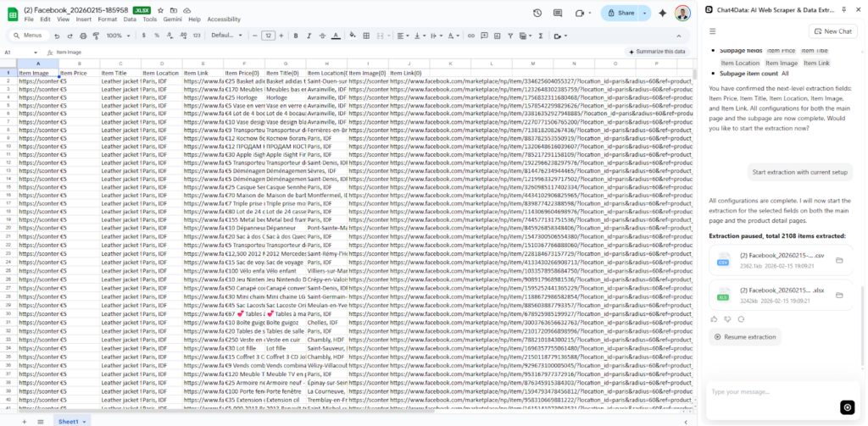Open the Accessibility menu

click(224, 19)
